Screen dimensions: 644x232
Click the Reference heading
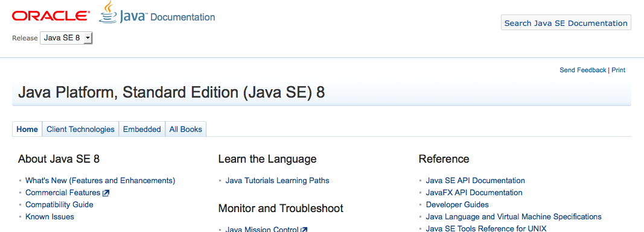[x=444, y=159]
